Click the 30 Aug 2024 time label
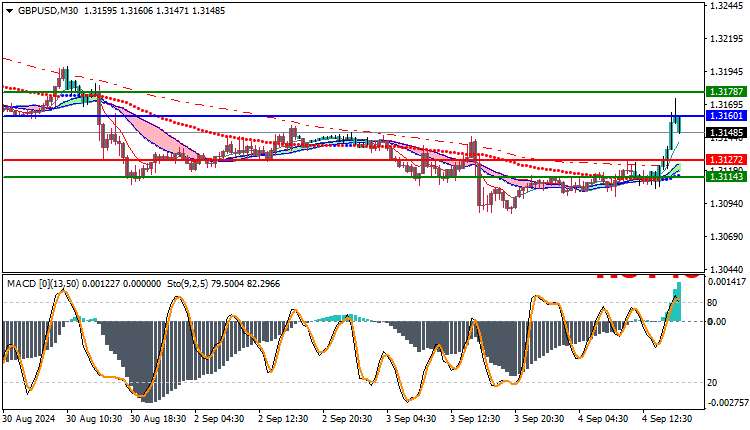The height and width of the screenshot is (430, 750). 29,419
